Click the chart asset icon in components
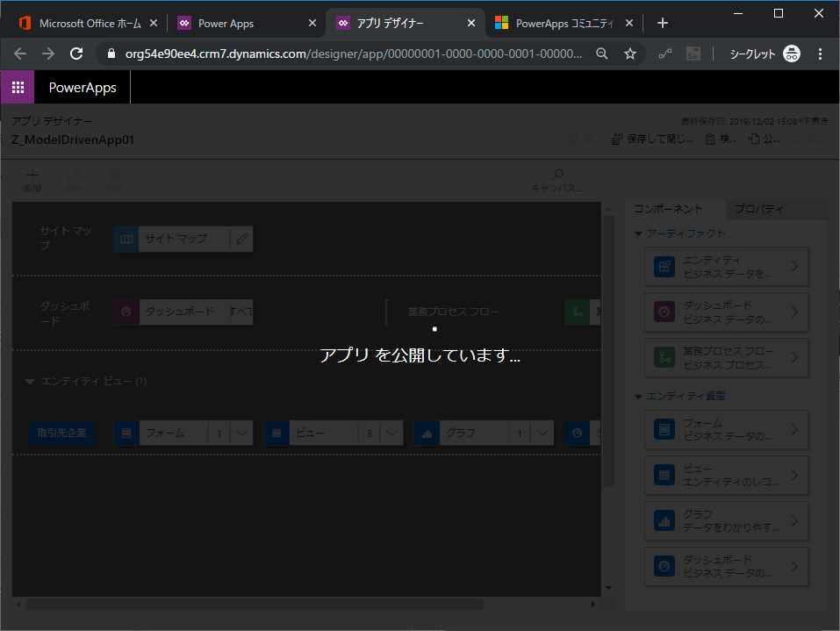The height and width of the screenshot is (631, 840). [x=664, y=520]
